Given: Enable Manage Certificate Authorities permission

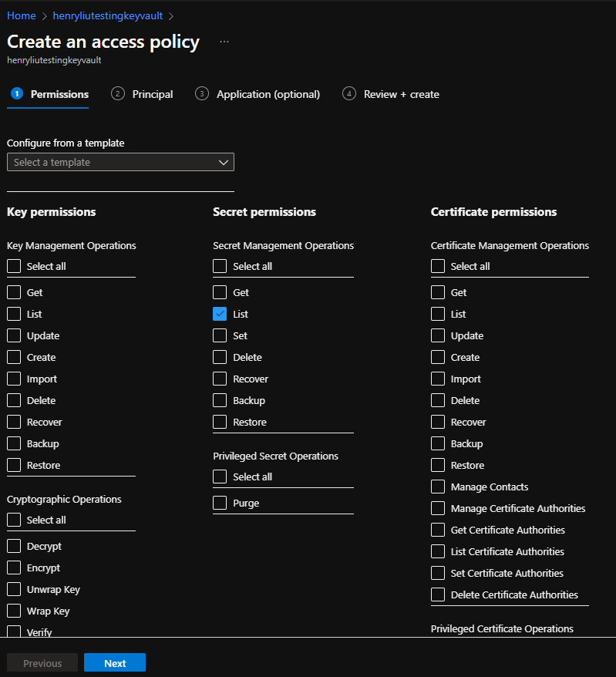Looking at the screenshot, I should (x=438, y=508).
